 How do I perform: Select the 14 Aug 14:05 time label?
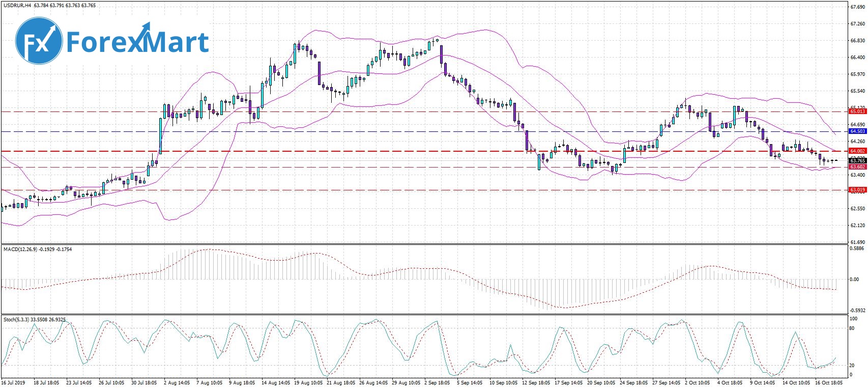[276, 382]
